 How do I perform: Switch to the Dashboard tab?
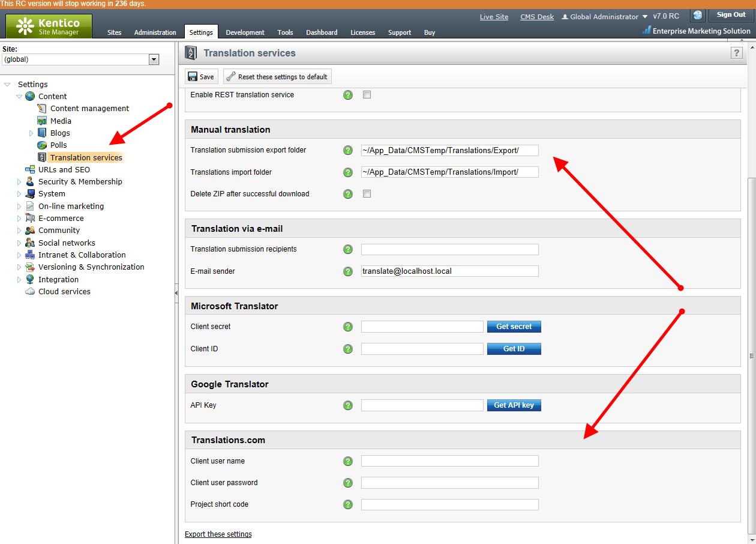click(322, 32)
